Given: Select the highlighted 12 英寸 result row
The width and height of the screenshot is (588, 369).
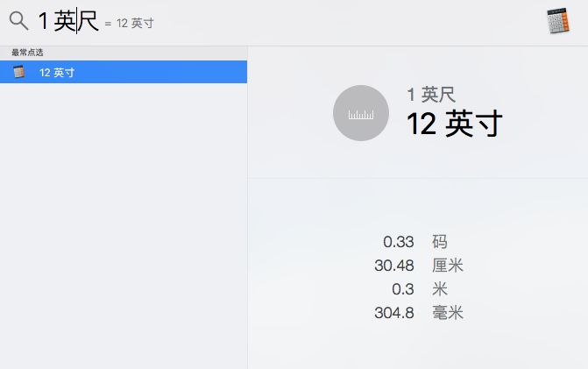Looking at the screenshot, I should click(123, 72).
